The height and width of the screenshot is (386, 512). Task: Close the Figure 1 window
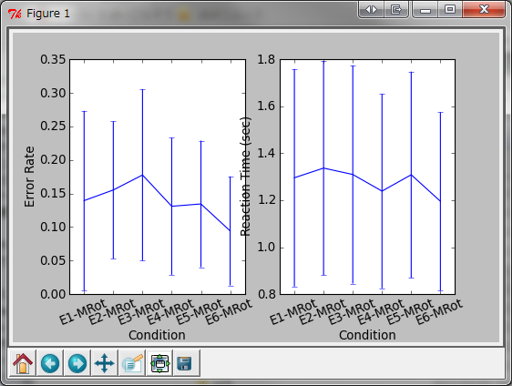(x=484, y=9)
